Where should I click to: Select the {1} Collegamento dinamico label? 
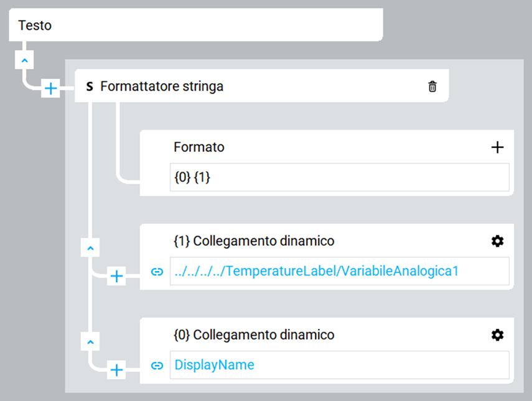tap(253, 241)
